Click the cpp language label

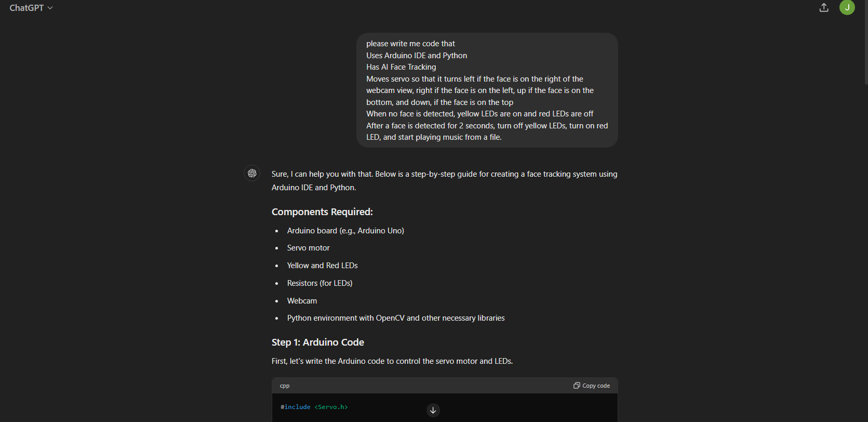[285, 386]
